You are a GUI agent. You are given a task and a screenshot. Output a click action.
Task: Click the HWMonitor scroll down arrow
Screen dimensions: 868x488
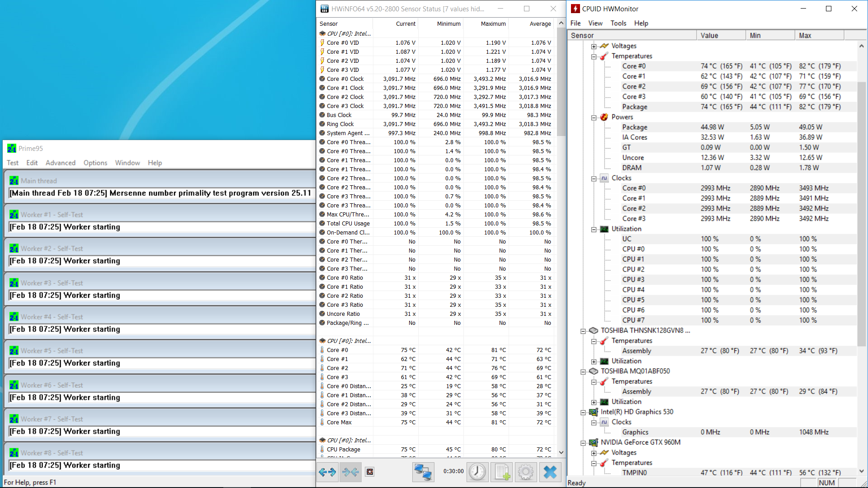click(x=861, y=471)
